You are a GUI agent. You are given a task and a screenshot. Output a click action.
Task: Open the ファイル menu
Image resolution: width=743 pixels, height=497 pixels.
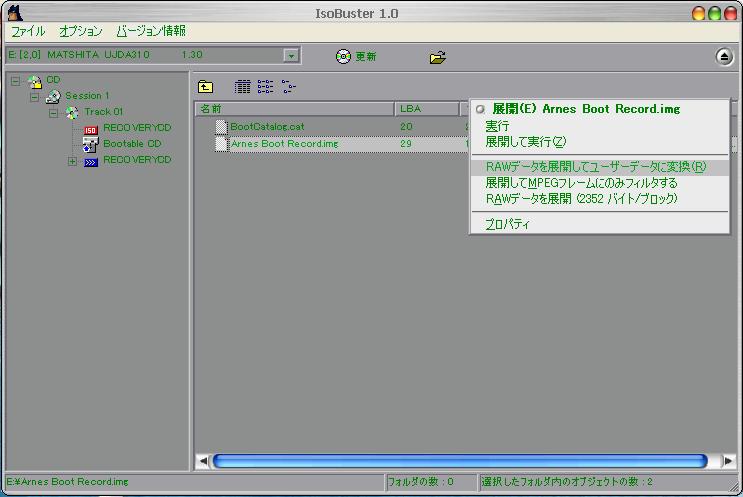(x=28, y=31)
